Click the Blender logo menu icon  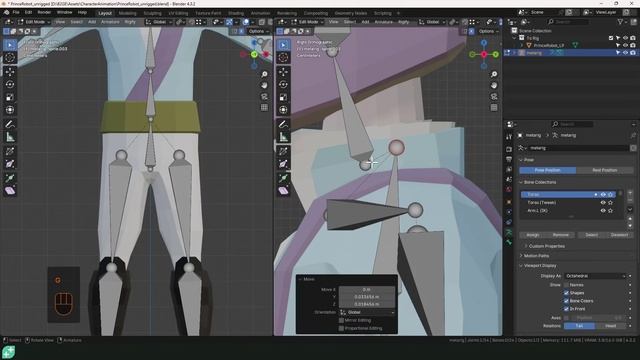[7, 13]
